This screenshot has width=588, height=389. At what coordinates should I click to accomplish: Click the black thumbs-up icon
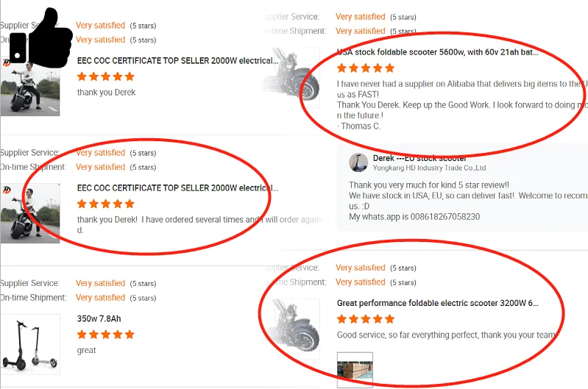(40, 38)
